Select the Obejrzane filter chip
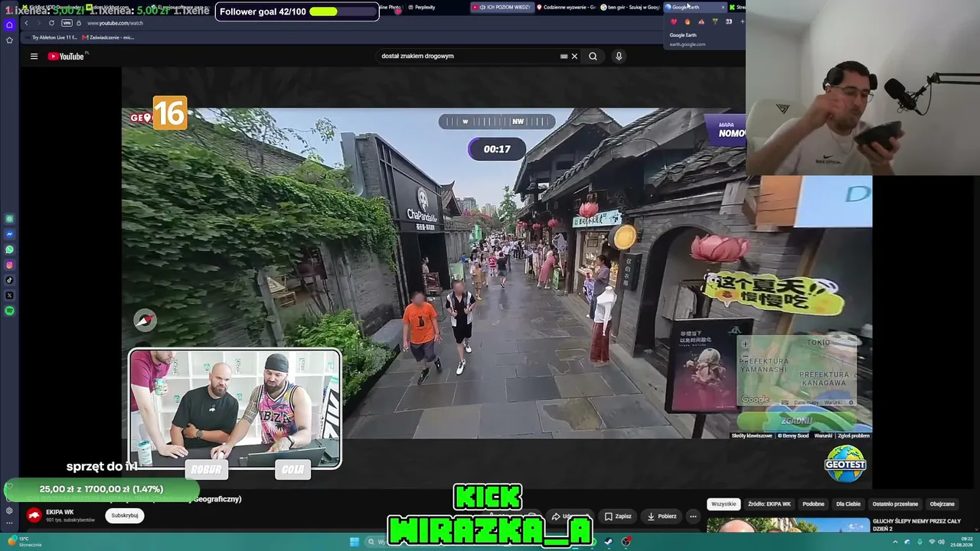The height and width of the screenshot is (551, 980). (x=942, y=504)
